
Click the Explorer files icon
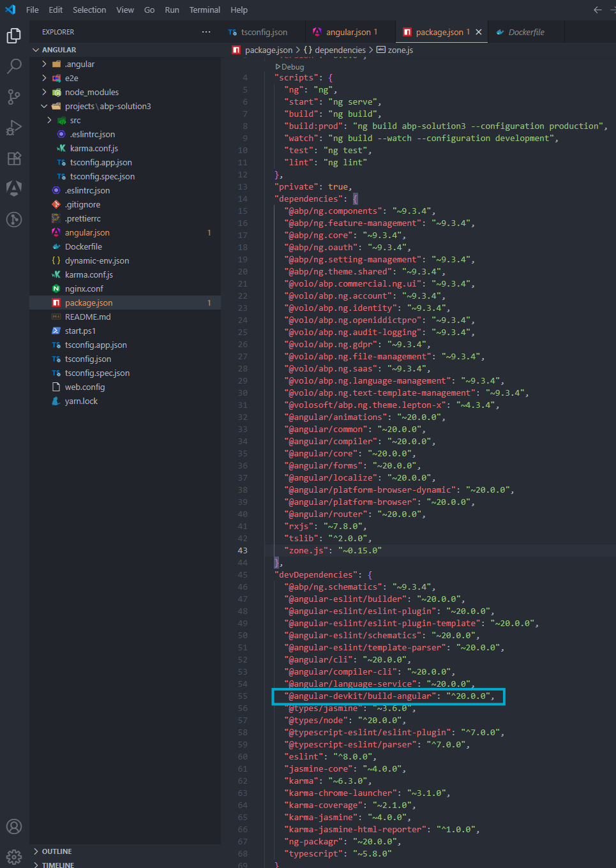click(x=14, y=36)
